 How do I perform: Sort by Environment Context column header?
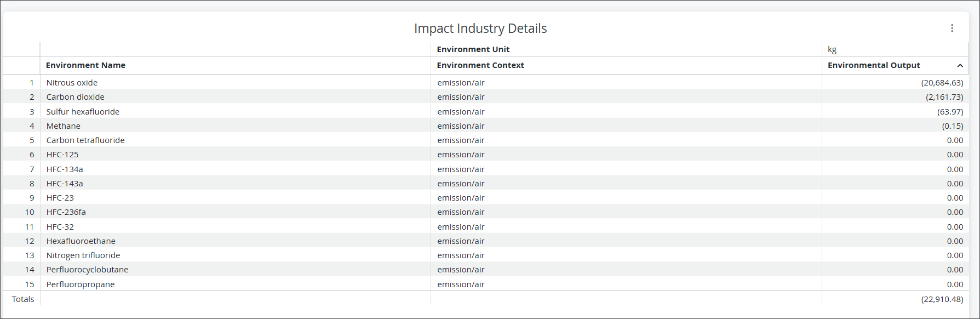[480, 65]
